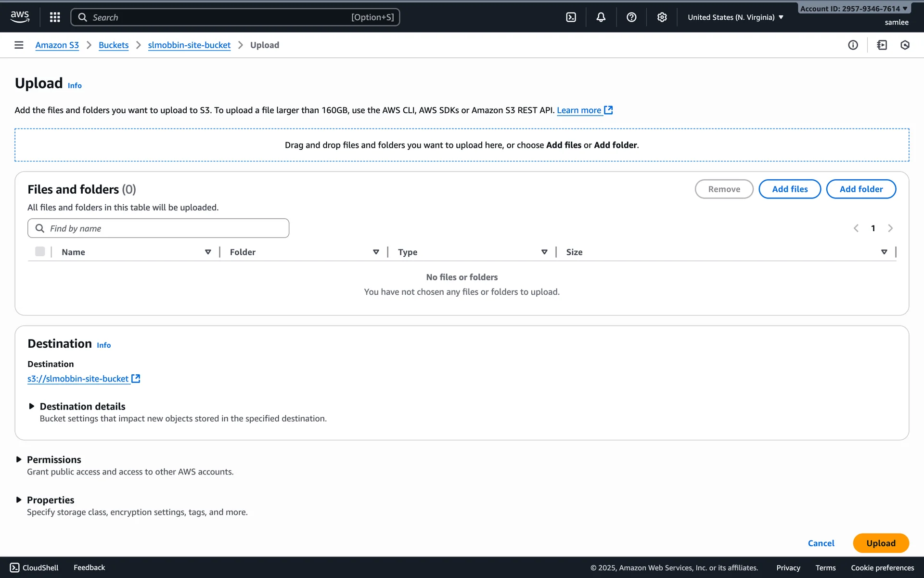Open the info panel circle icon
The width and height of the screenshot is (924, 578).
pyautogui.click(x=853, y=45)
